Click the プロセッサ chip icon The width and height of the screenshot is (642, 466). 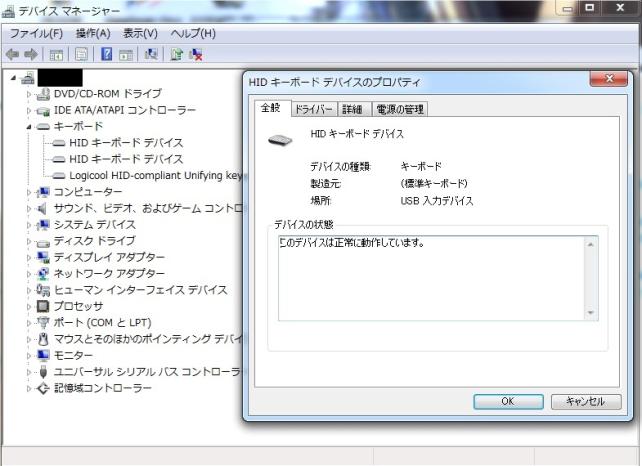click(x=43, y=306)
